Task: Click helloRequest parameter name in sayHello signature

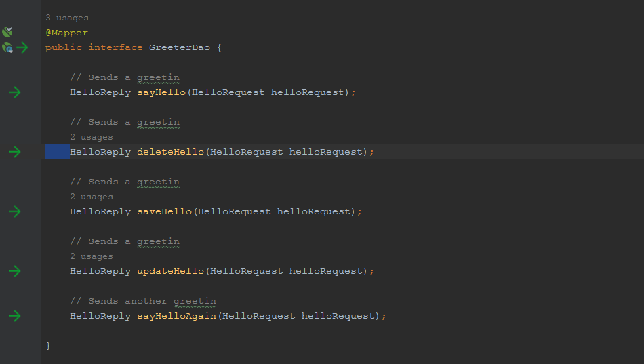Action: tap(307, 92)
